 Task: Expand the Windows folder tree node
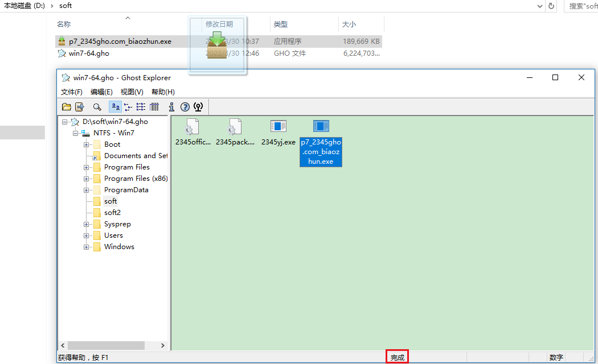tap(87, 247)
